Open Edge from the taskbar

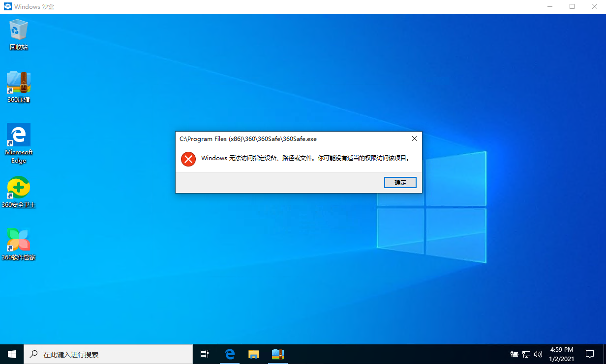point(229,354)
